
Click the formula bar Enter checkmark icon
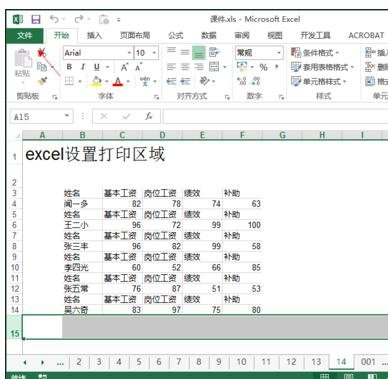126,116
